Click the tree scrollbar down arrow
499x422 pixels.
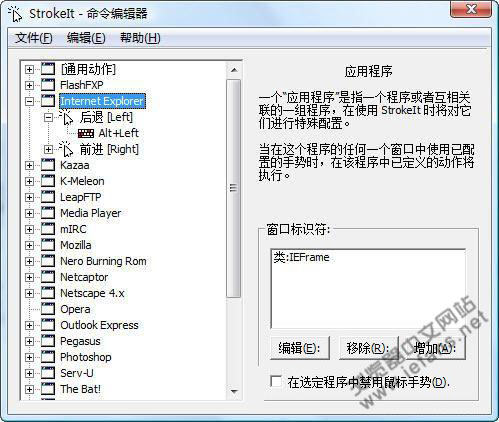(x=234, y=391)
